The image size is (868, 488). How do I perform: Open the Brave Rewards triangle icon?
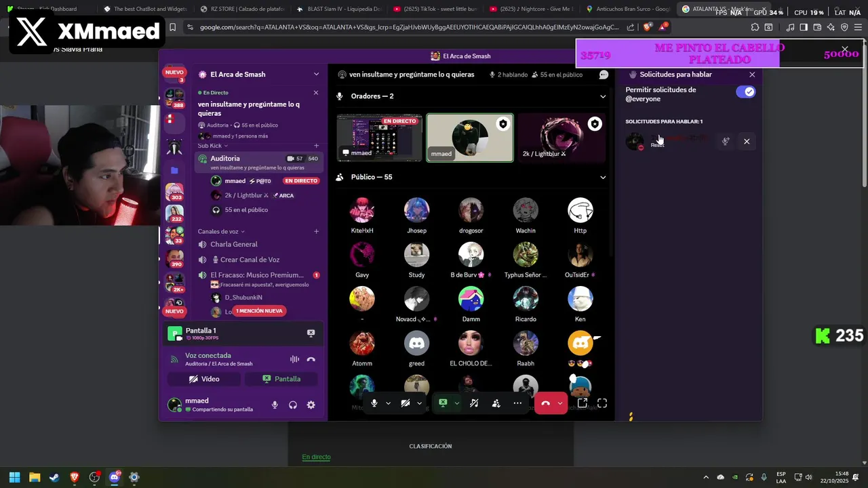[x=664, y=27]
